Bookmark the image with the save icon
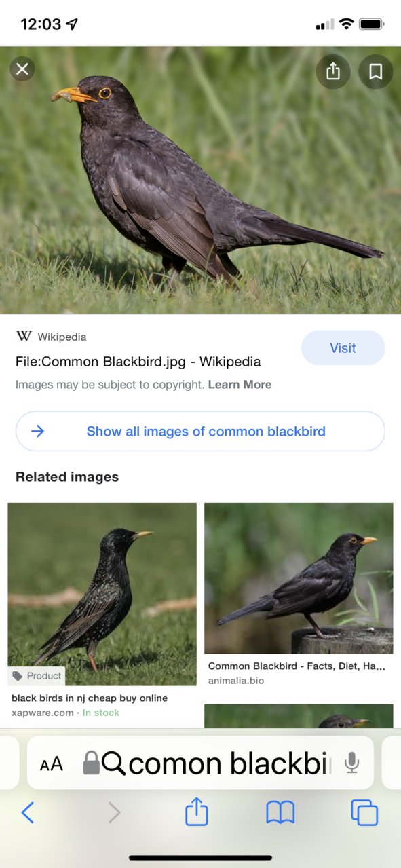 click(376, 71)
